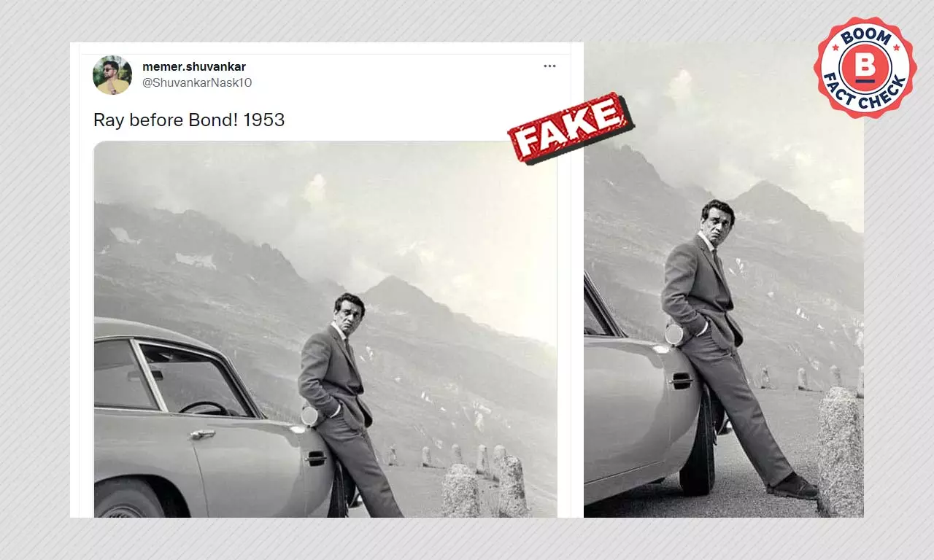934x560 pixels.
Task: Click the man's face in the tweet photo
Action: [348, 311]
